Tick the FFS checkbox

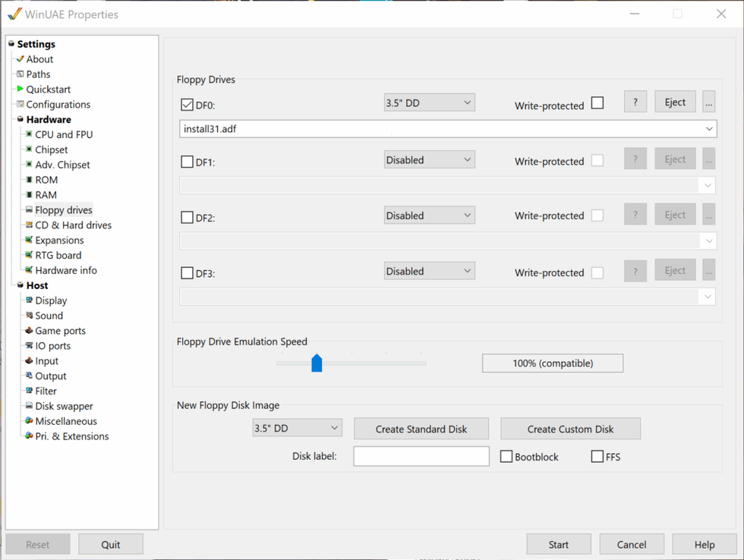(597, 457)
